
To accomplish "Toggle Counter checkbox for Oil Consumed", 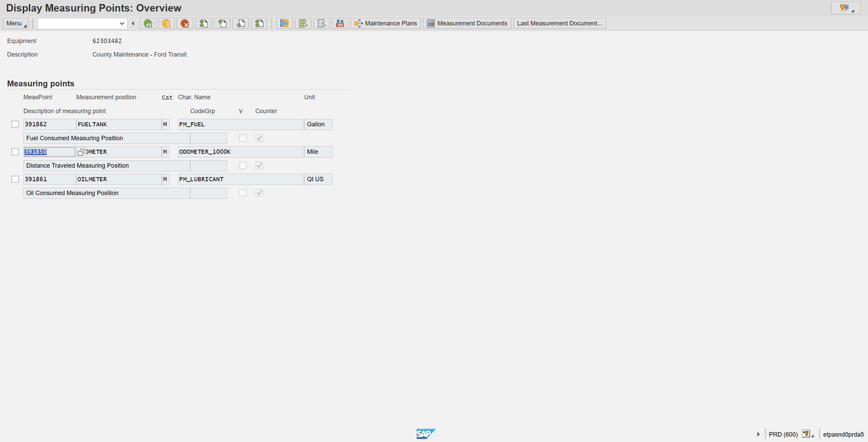I will tap(259, 193).
